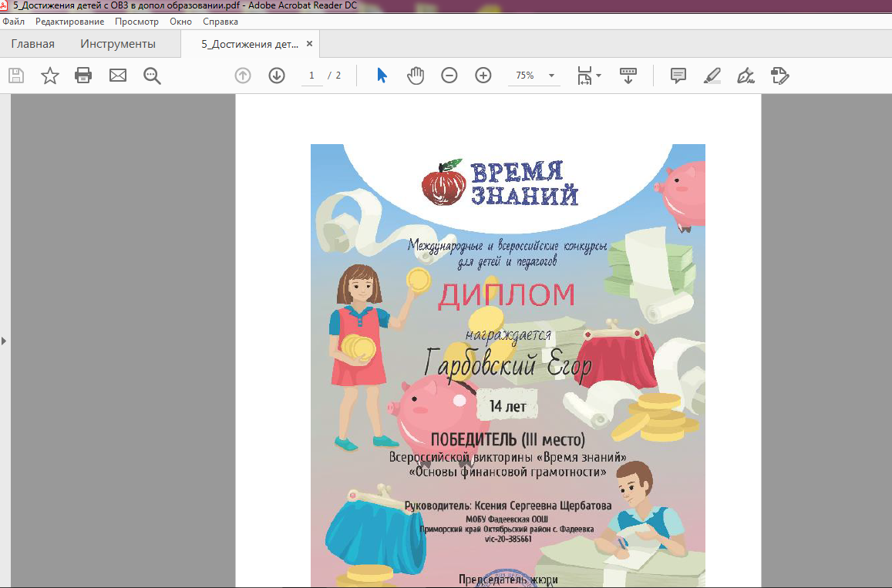Open the Редактирование menu
Viewport: 892px width, 588px height.
pos(70,22)
